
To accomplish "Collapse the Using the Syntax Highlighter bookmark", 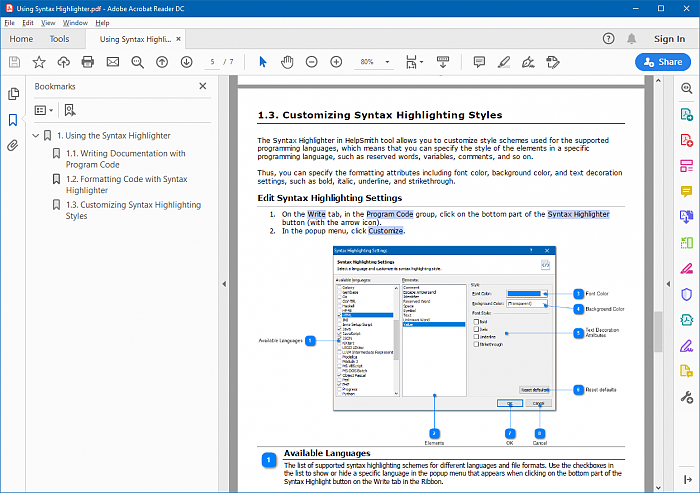I will point(36,135).
